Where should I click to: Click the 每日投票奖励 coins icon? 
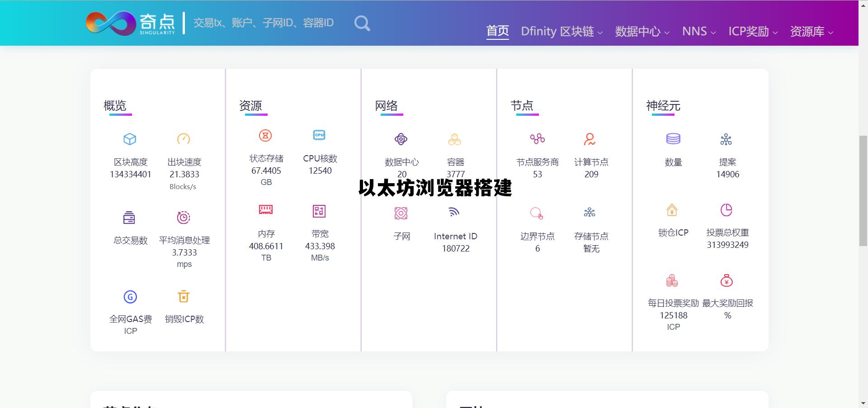coord(672,280)
